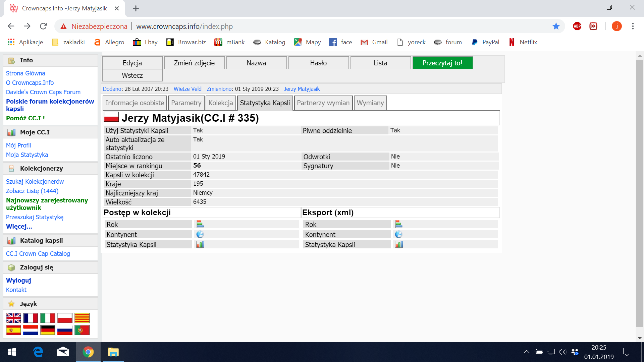Export Kontynent xml globe icon
Screen dimensions: 644x362
(x=399, y=234)
